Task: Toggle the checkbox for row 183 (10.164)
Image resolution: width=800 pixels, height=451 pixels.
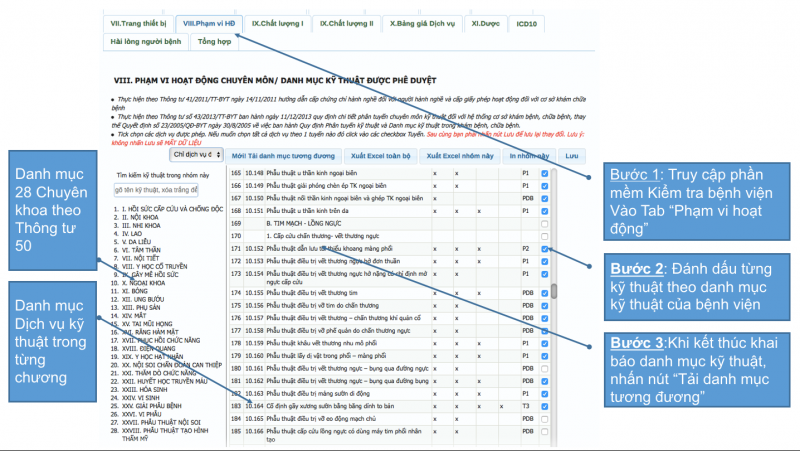Action: [544, 407]
